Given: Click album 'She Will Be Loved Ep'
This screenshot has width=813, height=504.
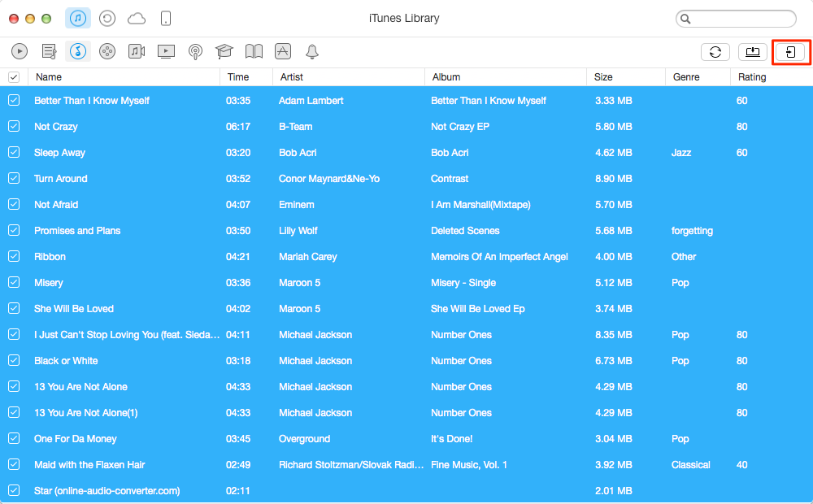Looking at the screenshot, I should pyautogui.click(x=477, y=309).
